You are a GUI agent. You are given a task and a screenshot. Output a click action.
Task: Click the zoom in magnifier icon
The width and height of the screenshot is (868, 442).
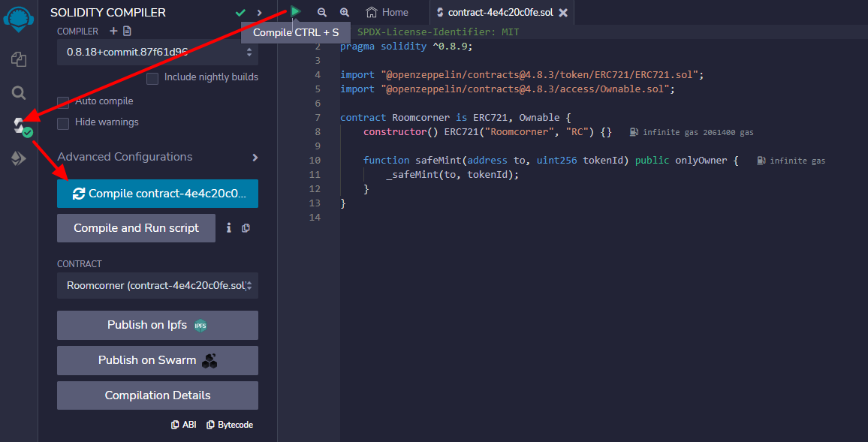(x=345, y=12)
